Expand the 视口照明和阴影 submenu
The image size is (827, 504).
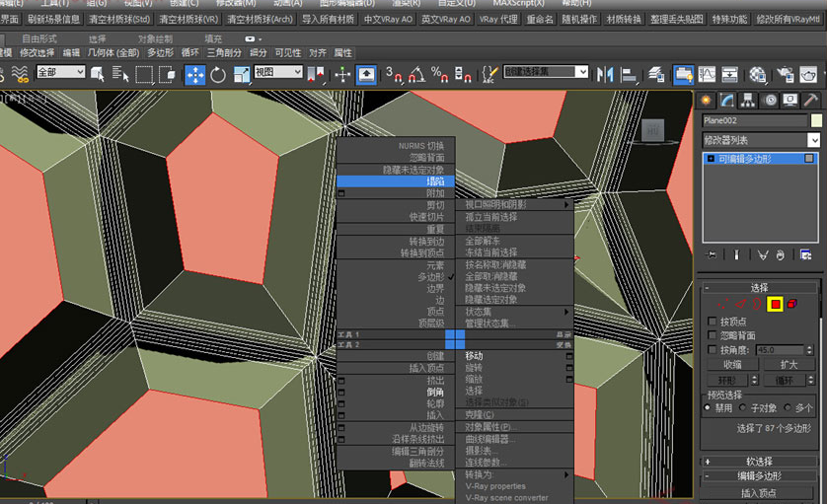514,204
